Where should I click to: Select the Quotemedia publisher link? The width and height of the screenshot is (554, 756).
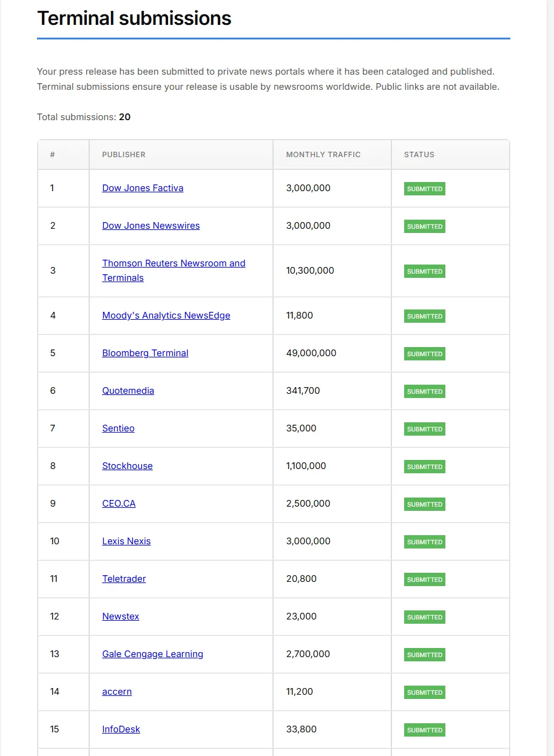pos(128,391)
